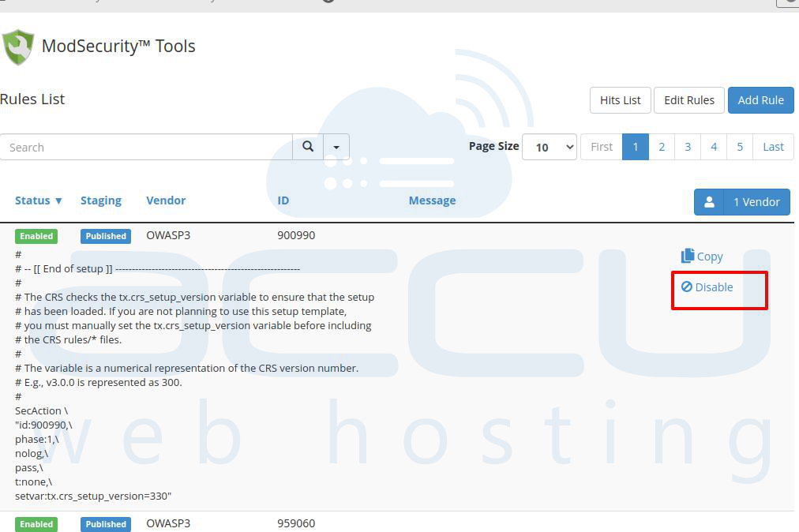Image resolution: width=799 pixels, height=532 pixels.
Task: Sort rules by Staging column
Action: [x=101, y=200]
